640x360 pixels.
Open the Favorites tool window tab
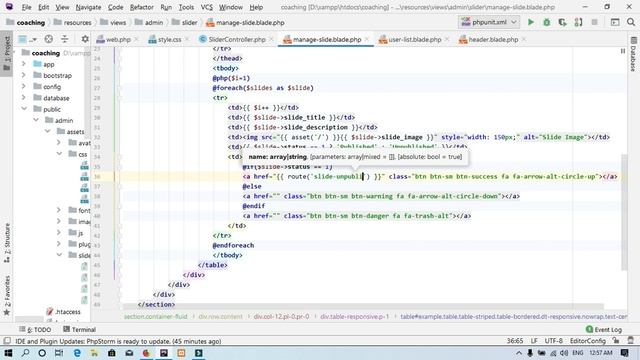click(7, 295)
